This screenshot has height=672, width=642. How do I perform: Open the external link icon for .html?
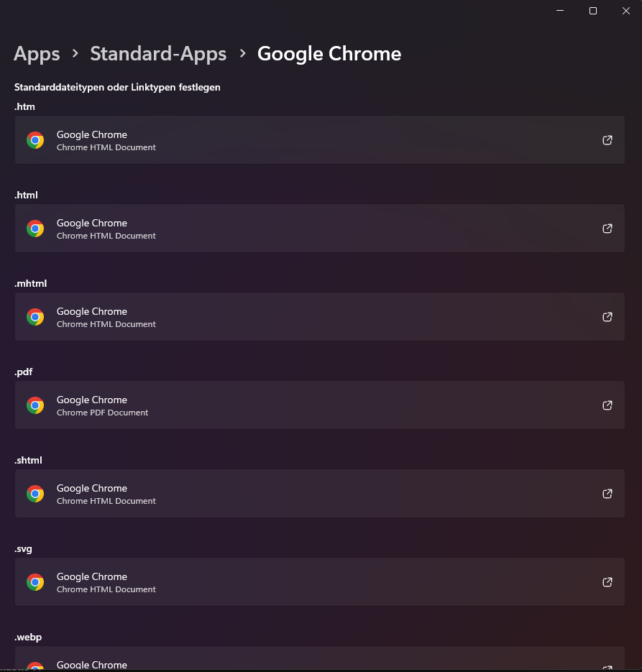tap(607, 229)
